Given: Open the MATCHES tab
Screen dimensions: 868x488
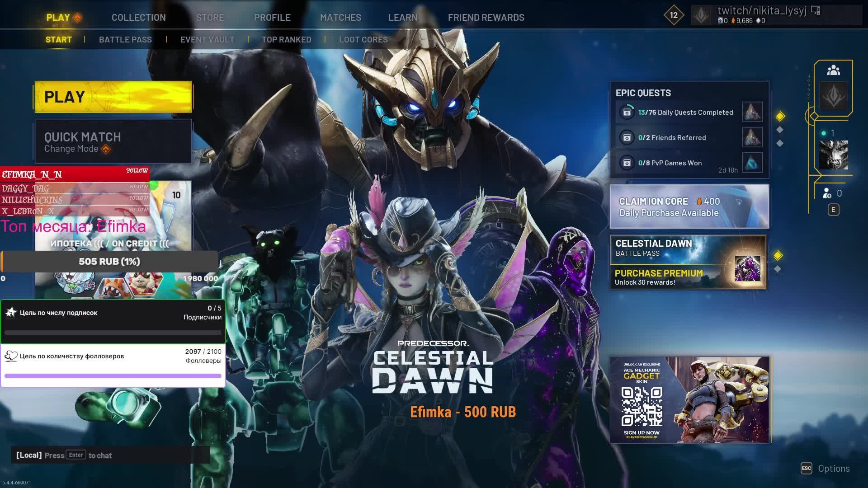Looking at the screenshot, I should click(340, 18).
